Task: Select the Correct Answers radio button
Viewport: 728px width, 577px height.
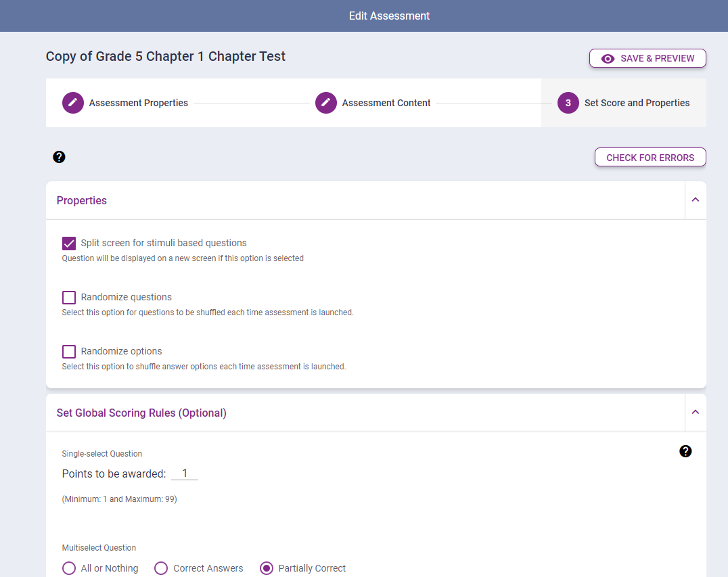Action: (x=161, y=568)
